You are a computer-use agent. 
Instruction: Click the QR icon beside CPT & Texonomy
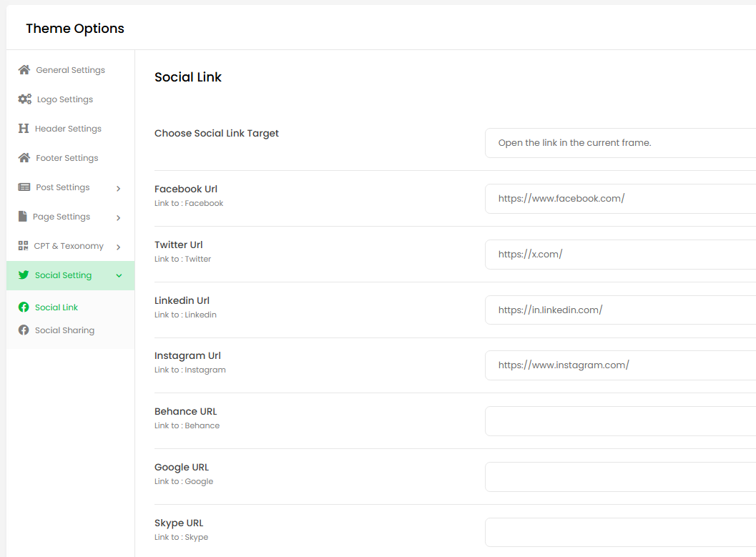(x=24, y=246)
